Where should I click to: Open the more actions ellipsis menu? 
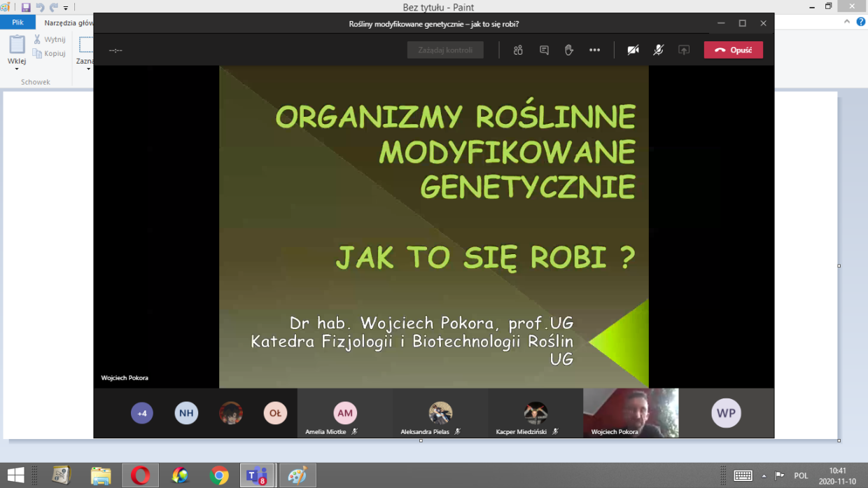click(x=594, y=50)
